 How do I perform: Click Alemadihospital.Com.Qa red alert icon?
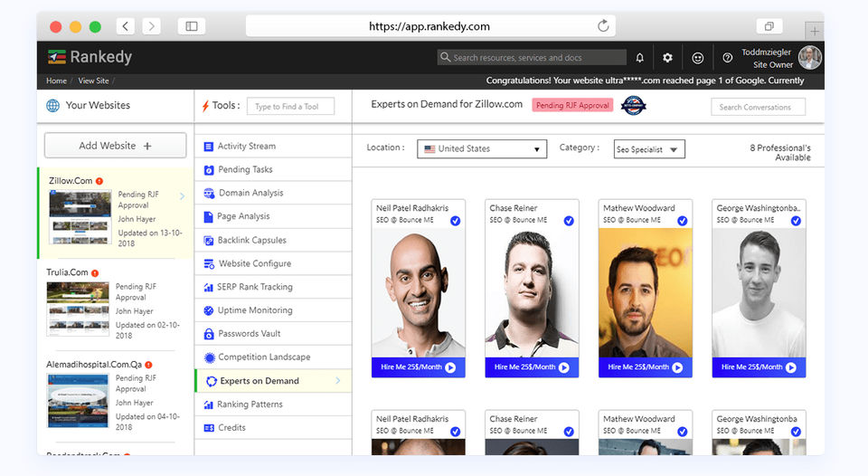coord(148,365)
